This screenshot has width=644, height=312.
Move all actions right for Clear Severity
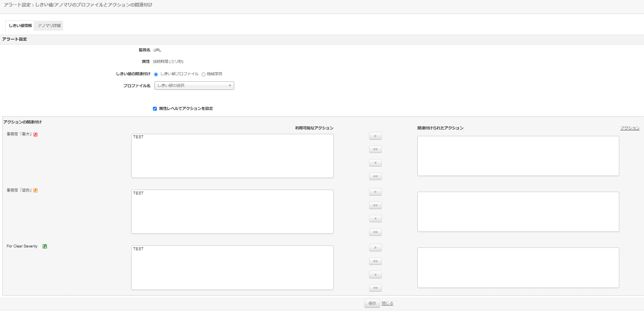click(x=375, y=261)
